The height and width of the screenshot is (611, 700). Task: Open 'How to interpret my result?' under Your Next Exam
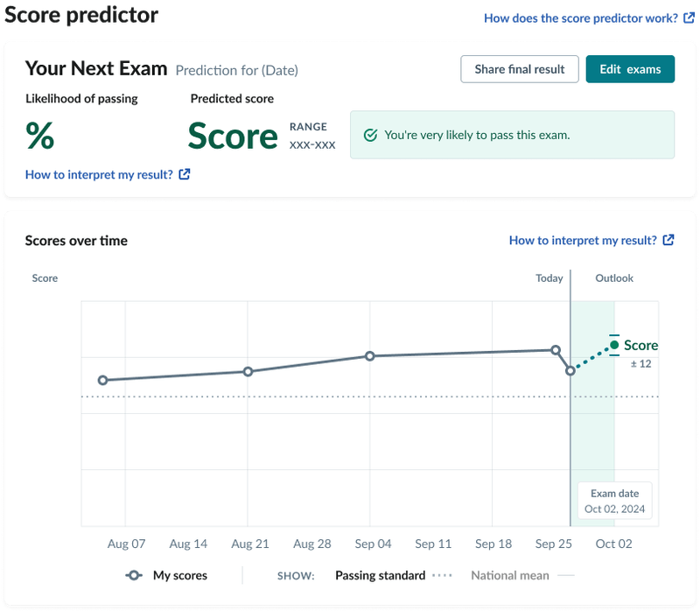(x=100, y=174)
